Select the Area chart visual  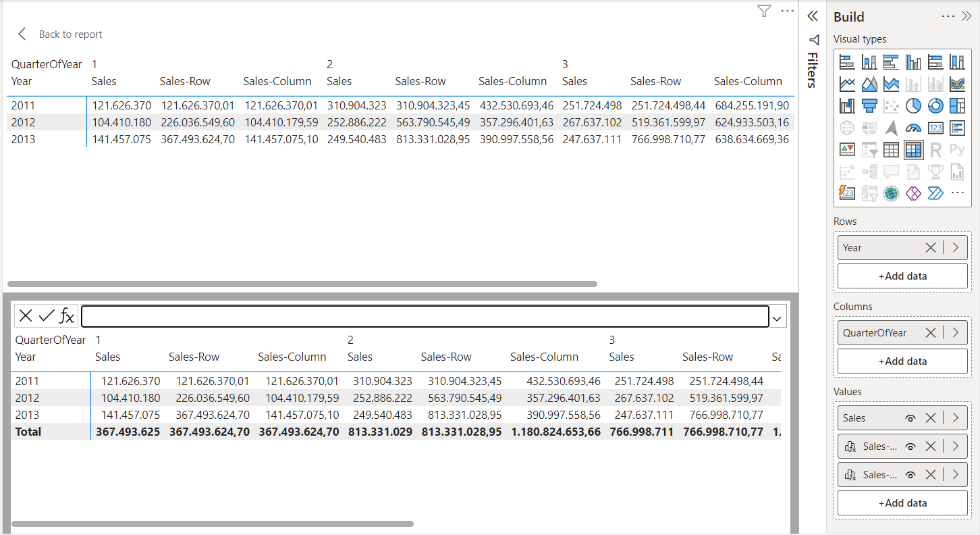[869, 84]
